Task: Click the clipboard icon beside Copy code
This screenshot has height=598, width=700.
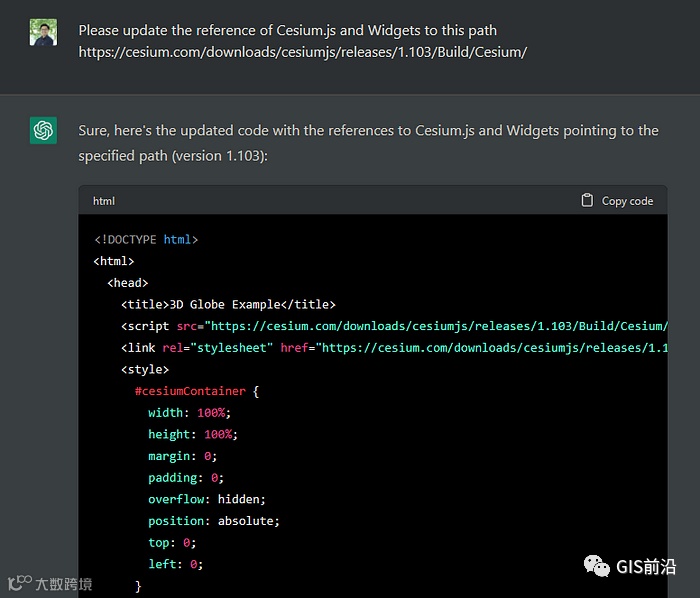Action: coord(587,200)
